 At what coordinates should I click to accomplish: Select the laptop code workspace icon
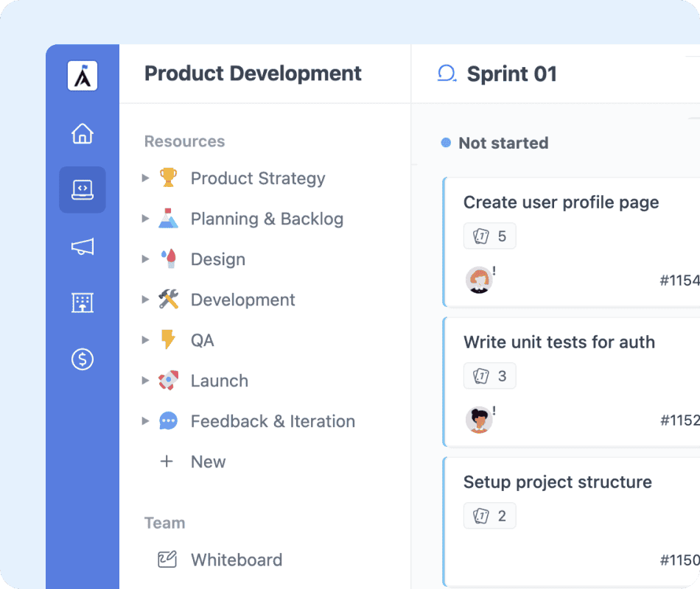[x=83, y=190]
